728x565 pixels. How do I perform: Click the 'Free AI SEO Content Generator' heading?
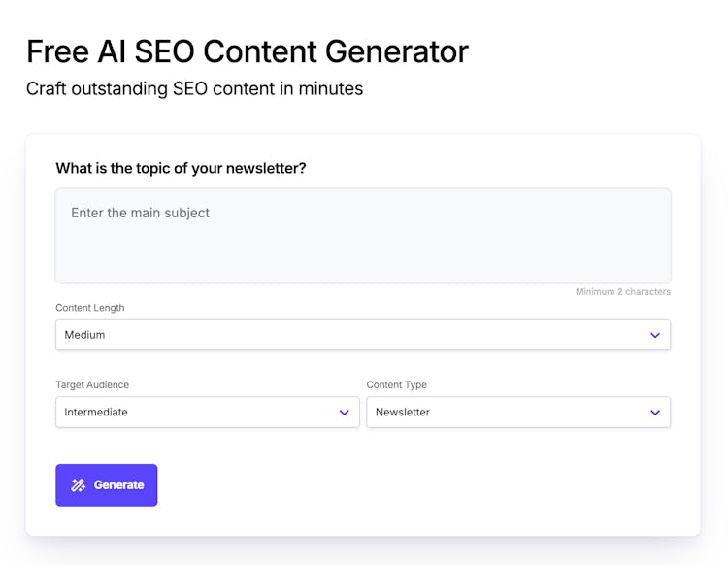pyautogui.click(x=248, y=50)
